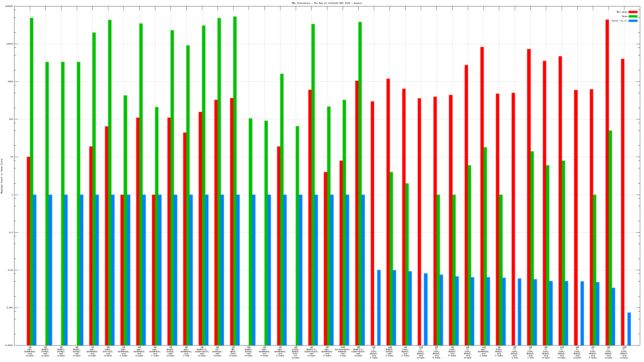Click the RBL Statistics chart title
Screen dimensions: 644x362
pos(326,3)
